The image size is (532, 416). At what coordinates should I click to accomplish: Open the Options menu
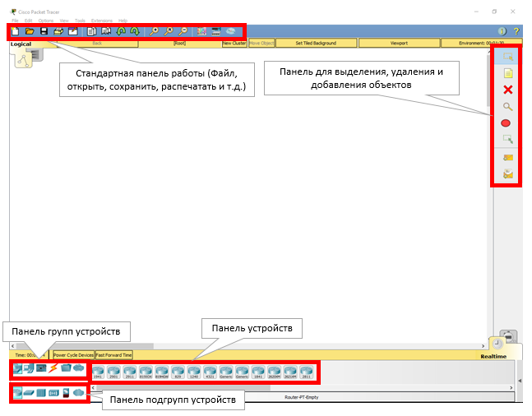(x=46, y=21)
